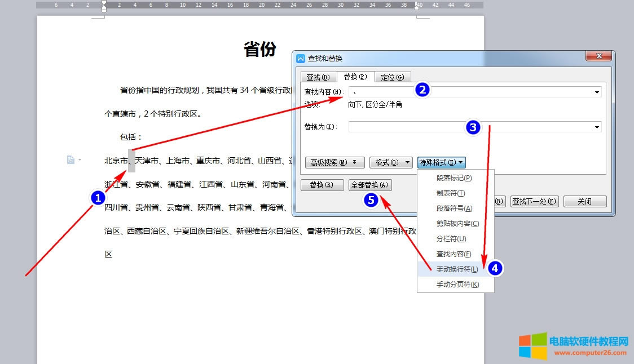
Task: Click the paragraph layout icon in left margin
Action: 71,160
